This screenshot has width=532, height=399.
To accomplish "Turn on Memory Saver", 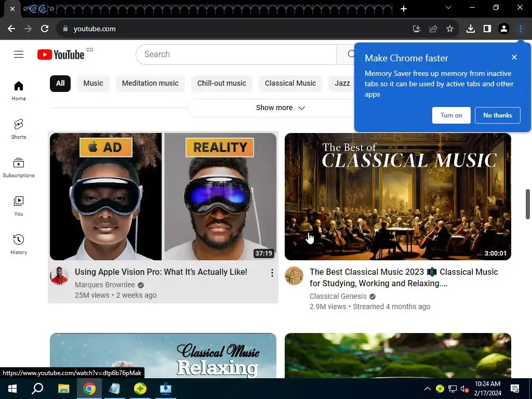I will 451,115.
